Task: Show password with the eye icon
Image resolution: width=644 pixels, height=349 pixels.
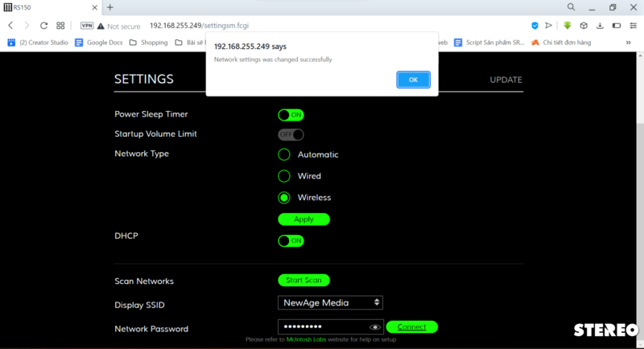Action: 374,327
